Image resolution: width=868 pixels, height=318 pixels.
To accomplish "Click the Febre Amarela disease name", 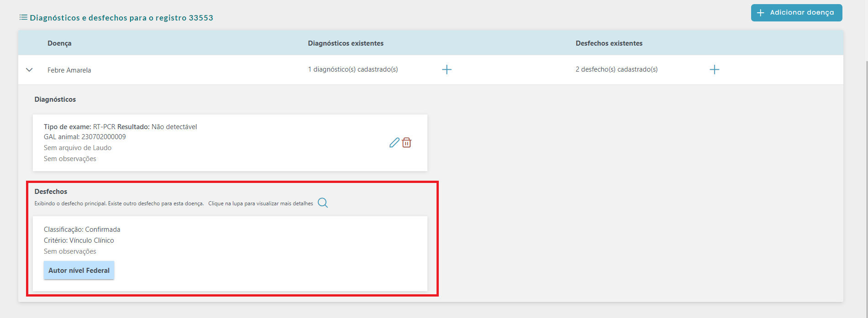I will [69, 70].
